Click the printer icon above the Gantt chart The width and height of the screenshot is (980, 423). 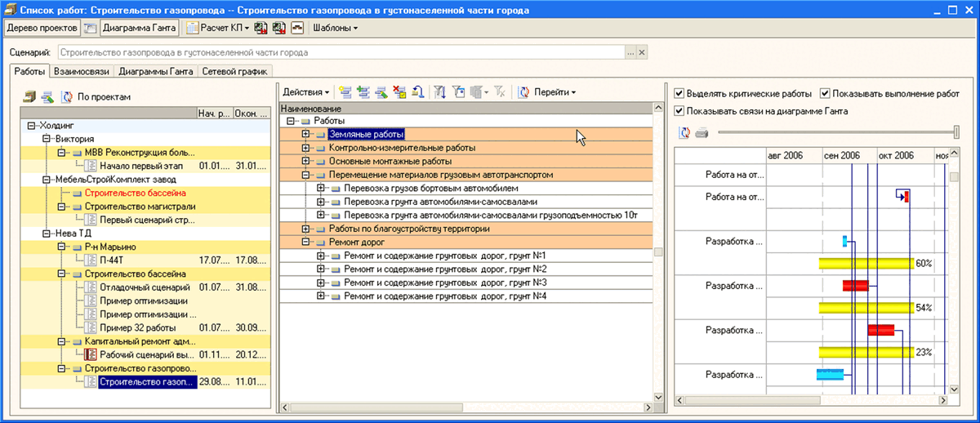pos(702,133)
